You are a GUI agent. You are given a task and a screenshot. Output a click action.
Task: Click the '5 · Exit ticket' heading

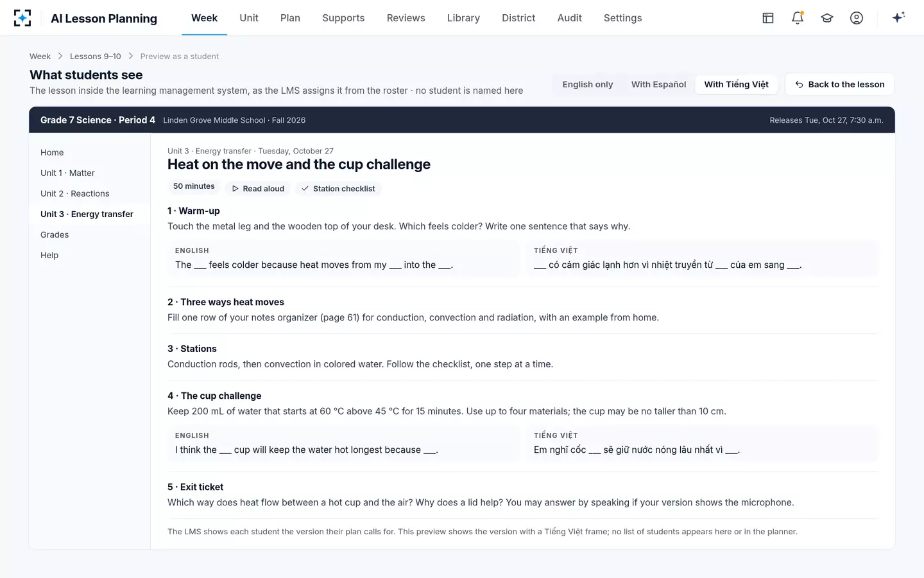(x=196, y=487)
